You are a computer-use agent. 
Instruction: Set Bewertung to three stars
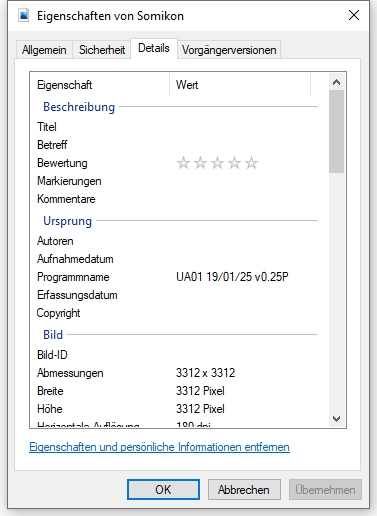click(x=217, y=163)
